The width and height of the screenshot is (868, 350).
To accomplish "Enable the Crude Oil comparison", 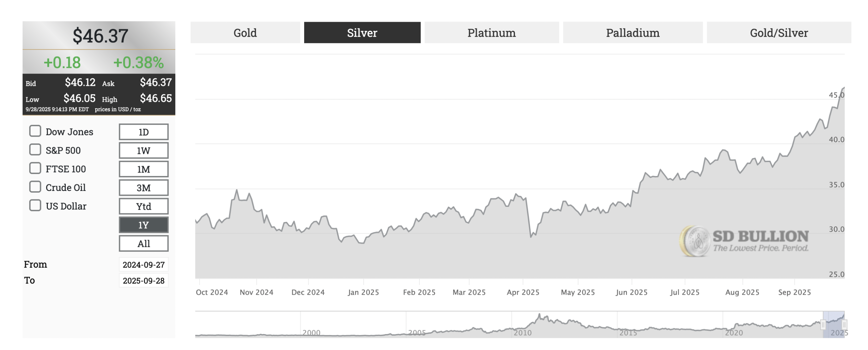I will point(35,187).
